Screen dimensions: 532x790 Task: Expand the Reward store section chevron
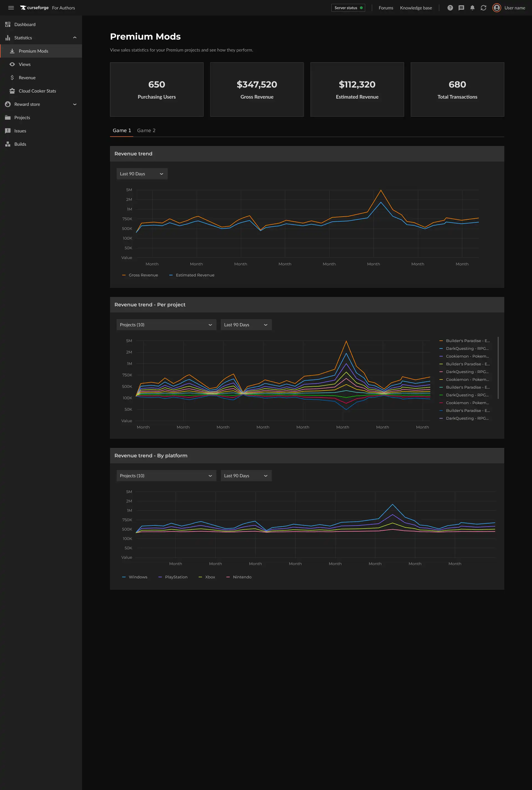(75, 104)
